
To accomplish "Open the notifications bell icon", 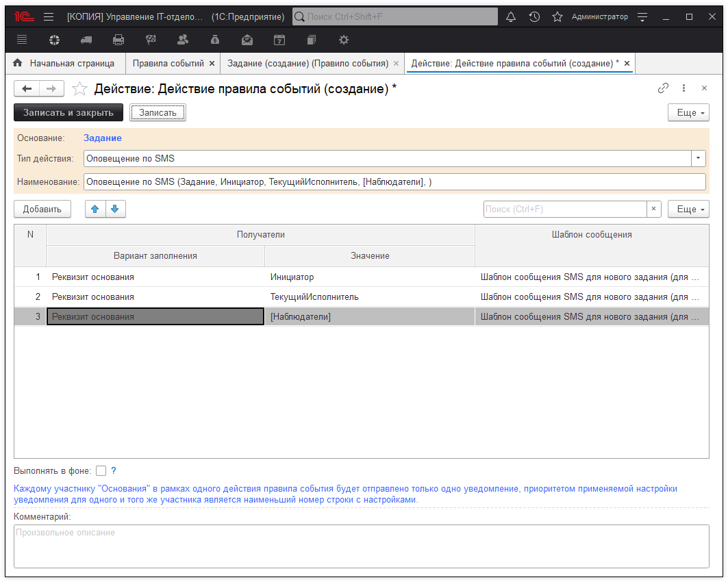I will pyautogui.click(x=511, y=16).
